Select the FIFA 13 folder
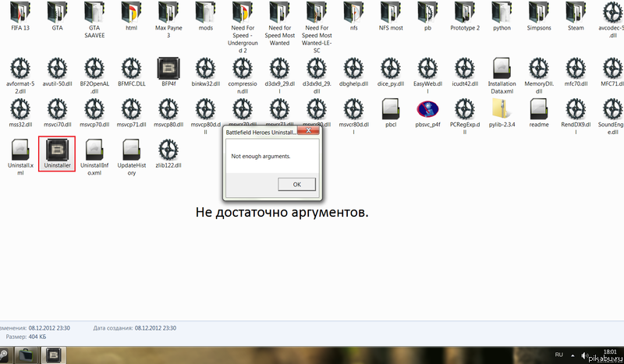 pos(20,16)
